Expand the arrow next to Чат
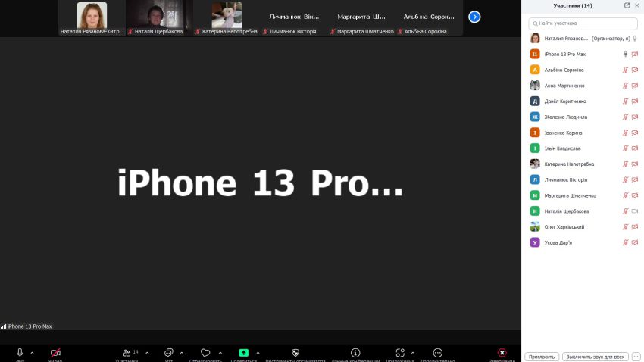The image size is (644, 362). (x=182, y=353)
